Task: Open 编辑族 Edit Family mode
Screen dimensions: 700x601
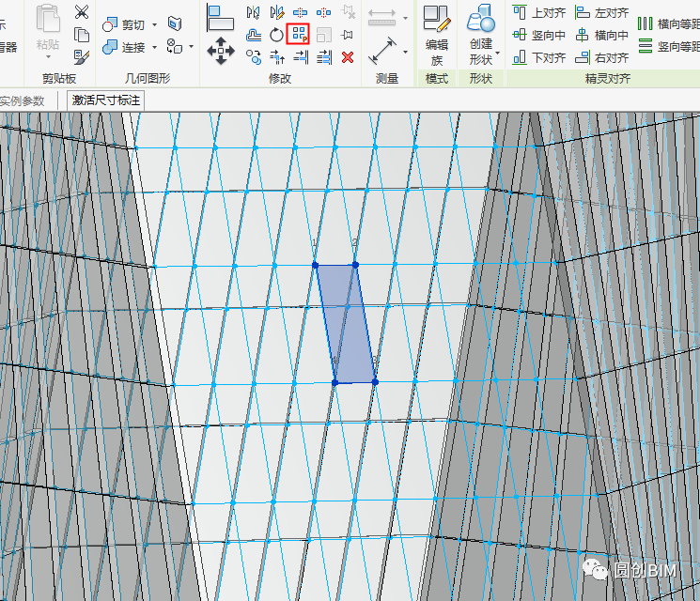Action: coord(437,35)
